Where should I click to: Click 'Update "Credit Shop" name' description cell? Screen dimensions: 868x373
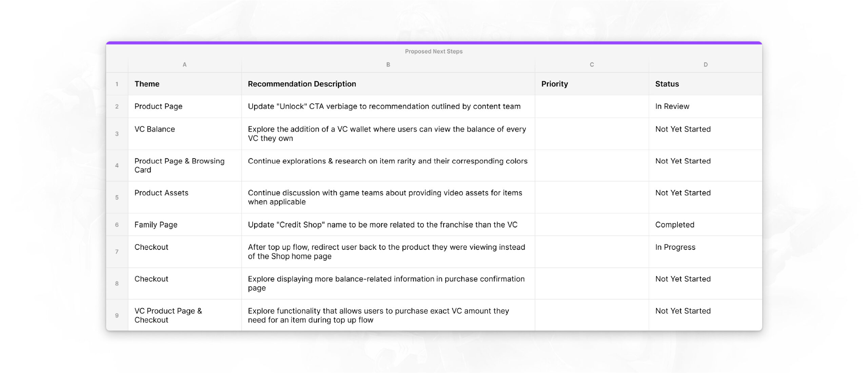point(388,225)
